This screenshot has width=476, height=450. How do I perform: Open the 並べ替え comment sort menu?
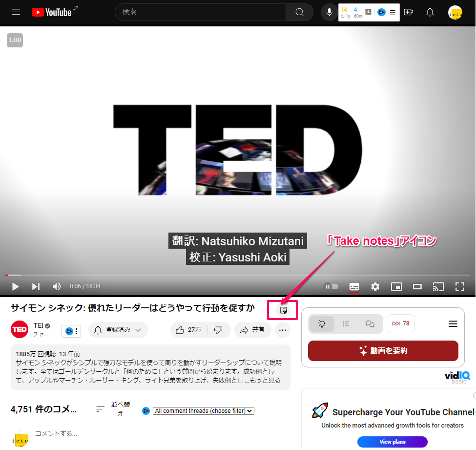(113, 409)
